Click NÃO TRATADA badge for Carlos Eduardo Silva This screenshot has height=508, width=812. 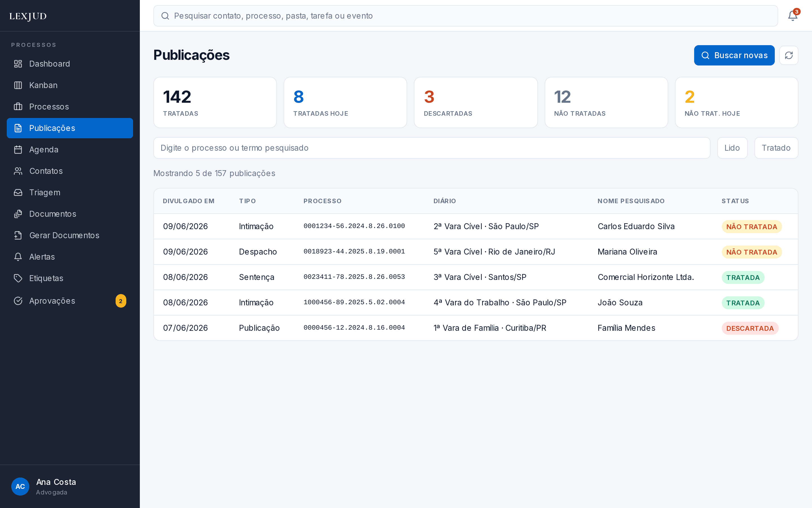pos(752,227)
